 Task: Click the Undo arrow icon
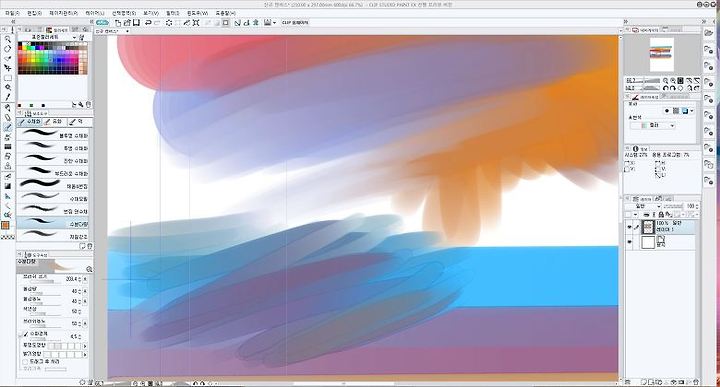click(148, 22)
